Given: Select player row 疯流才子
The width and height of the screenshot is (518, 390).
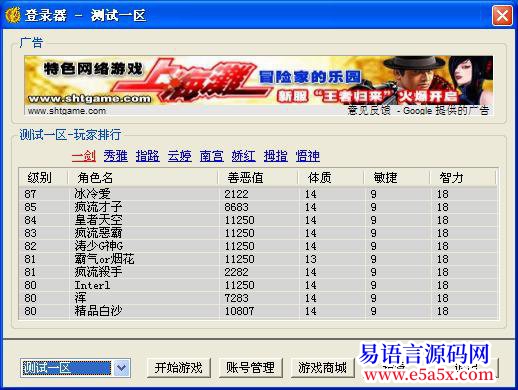Looking at the screenshot, I should [258, 207].
